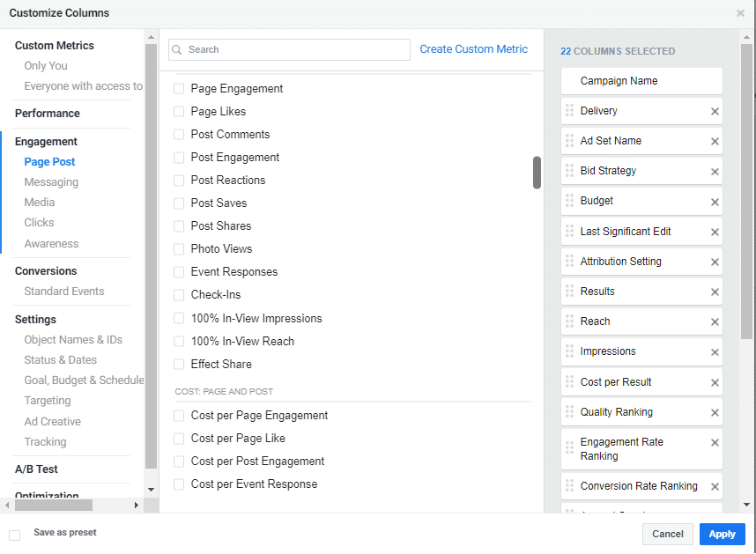This screenshot has height=554, width=756.
Task: Remove the Engagement Rate Ranking column
Action: point(715,442)
